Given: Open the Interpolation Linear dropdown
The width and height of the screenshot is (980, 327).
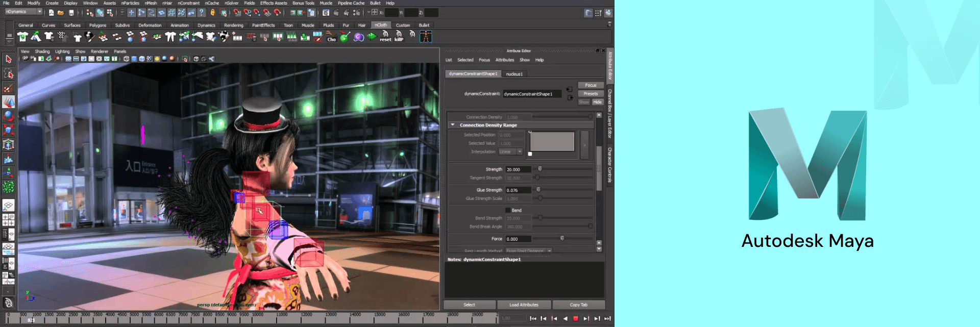Looking at the screenshot, I should pos(511,152).
